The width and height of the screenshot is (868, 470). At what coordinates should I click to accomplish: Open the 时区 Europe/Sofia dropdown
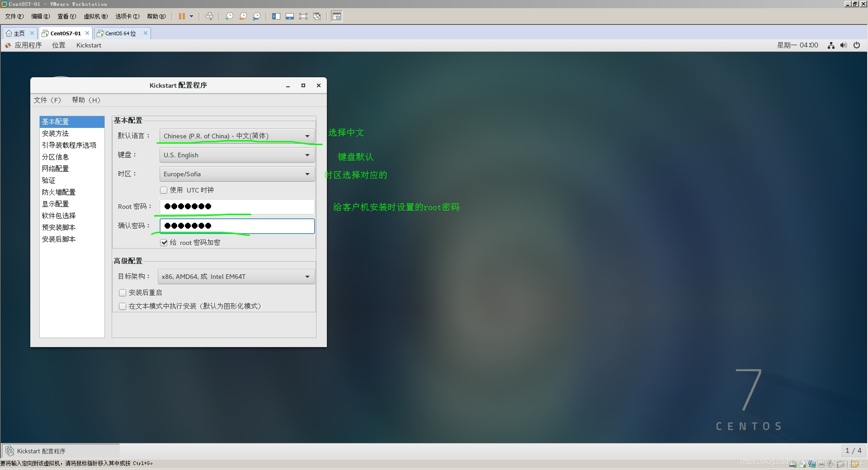point(237,174)
